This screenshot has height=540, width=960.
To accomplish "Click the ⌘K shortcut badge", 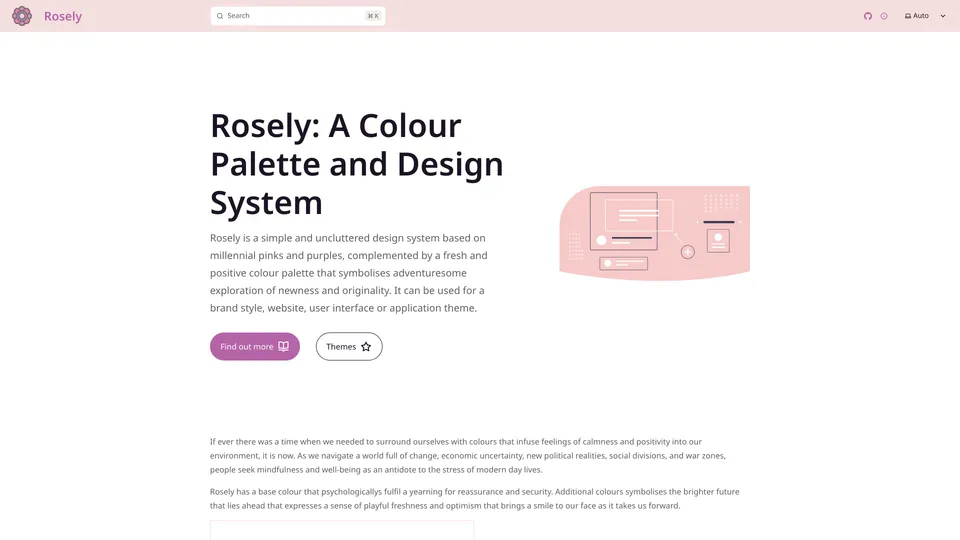I will 373,16.
